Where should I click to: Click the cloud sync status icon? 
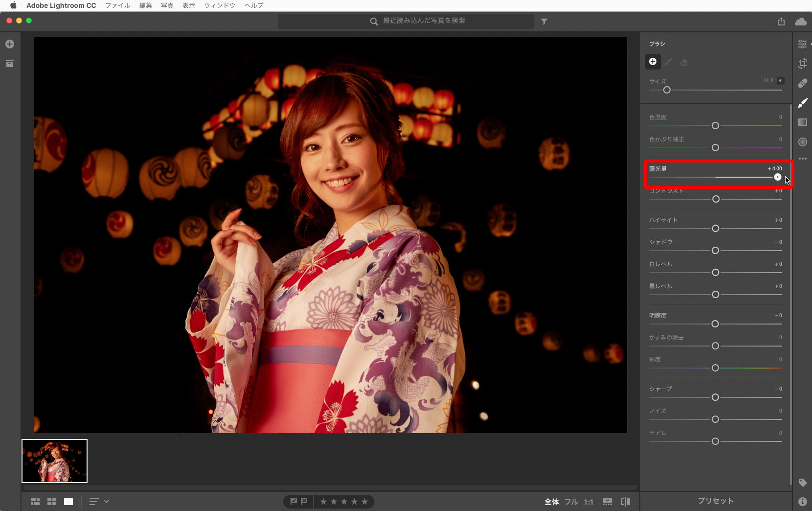[801, 22]
